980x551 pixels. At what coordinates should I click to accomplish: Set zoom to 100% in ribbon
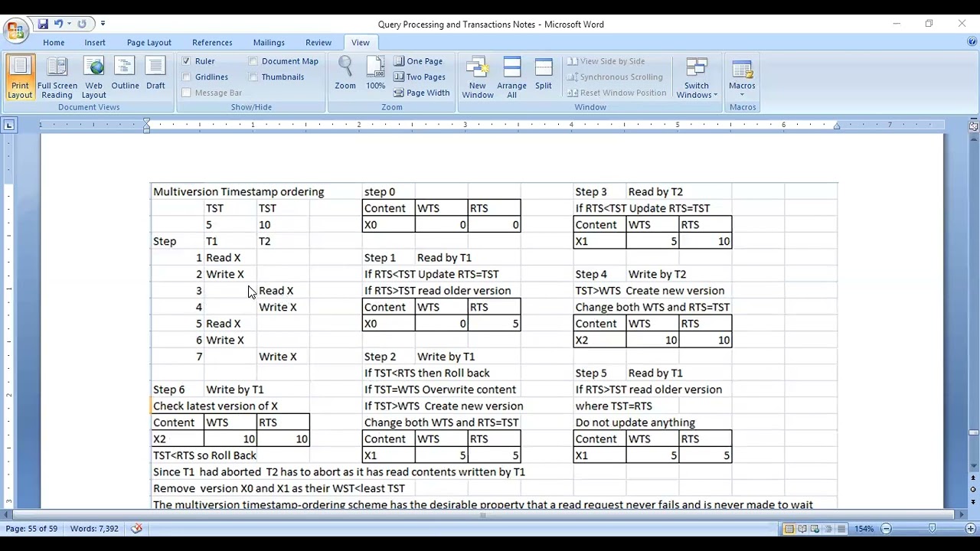click(375, 74)
